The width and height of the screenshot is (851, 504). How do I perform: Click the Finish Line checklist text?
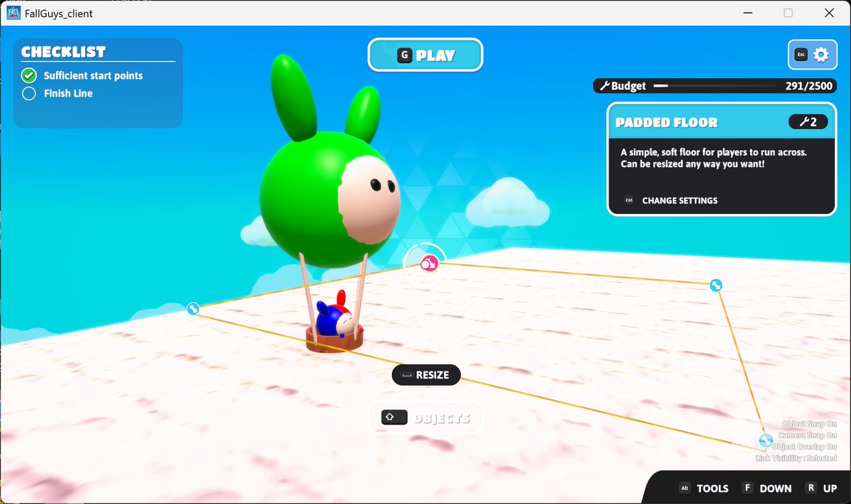(68, 94)
